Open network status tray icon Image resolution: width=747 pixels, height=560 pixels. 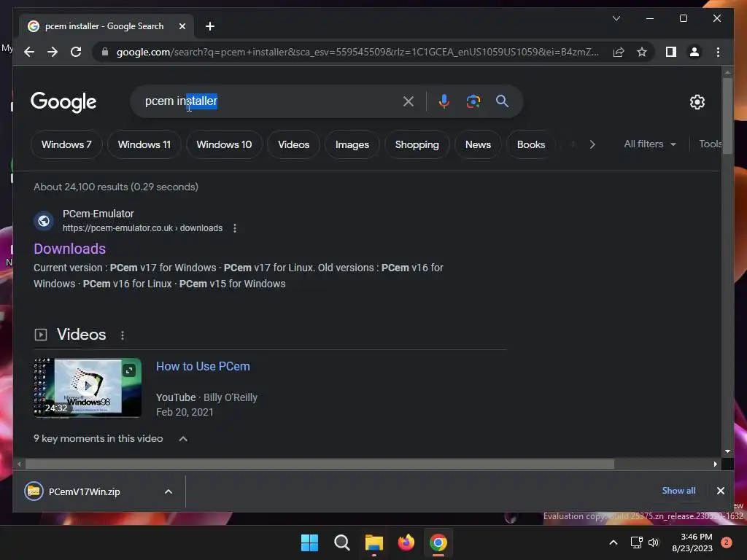pyautogui.click(x=636, y=542)
